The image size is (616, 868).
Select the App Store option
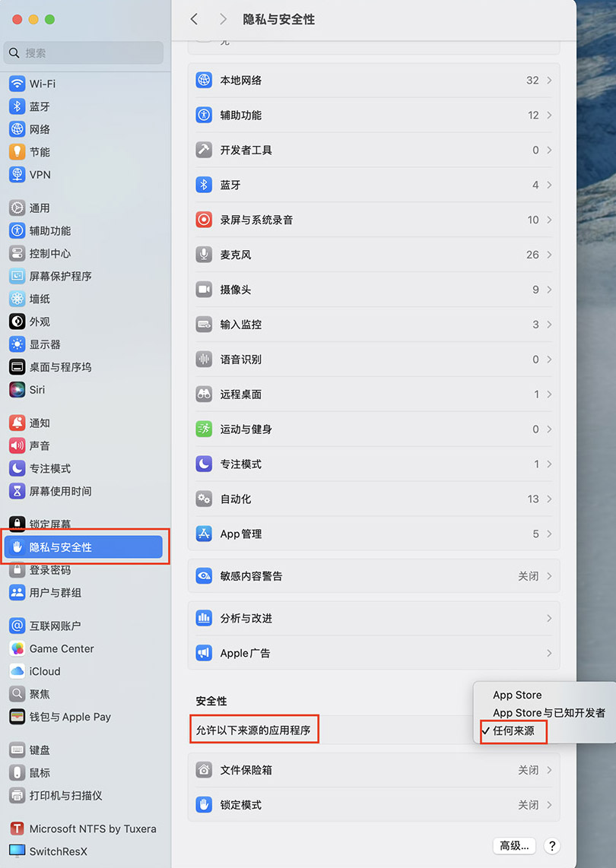click(517, 695)
